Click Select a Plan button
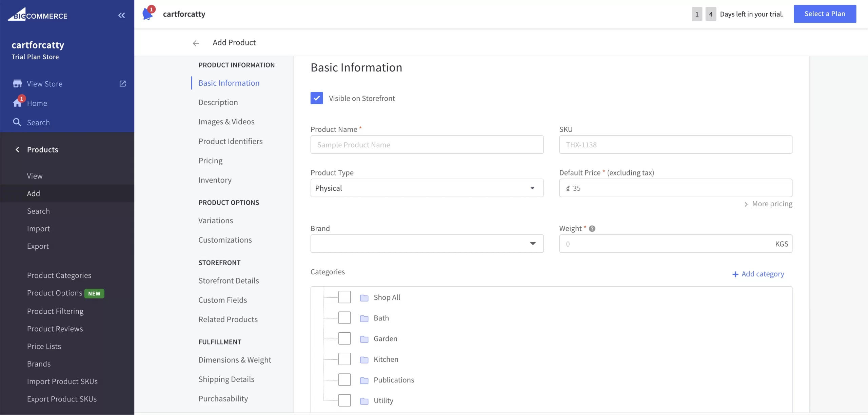Viewport: 868px width, 415px height. click(824, 14)
